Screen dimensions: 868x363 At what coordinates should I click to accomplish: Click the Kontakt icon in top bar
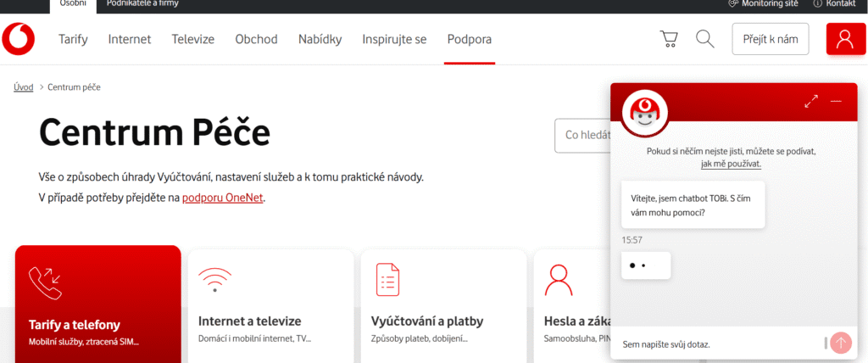coord(817,3)
